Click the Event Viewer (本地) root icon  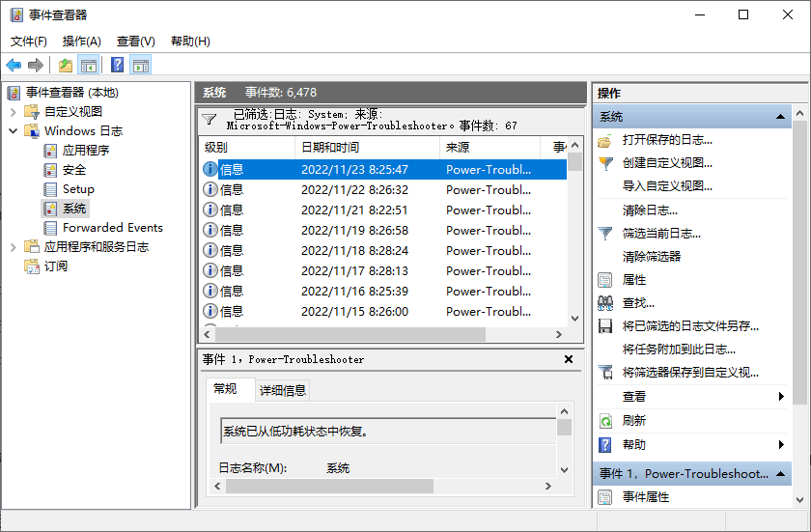click(14, 93)
